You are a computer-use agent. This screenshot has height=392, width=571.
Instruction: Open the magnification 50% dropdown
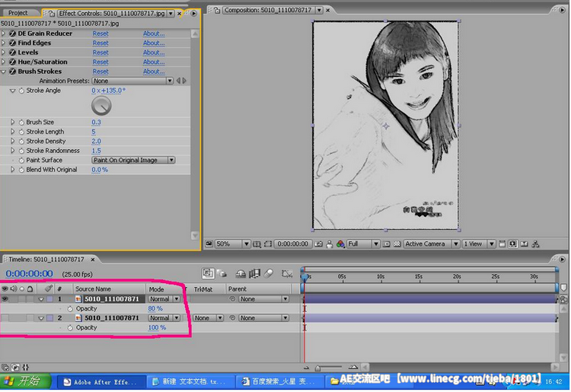tap(232, 244)
